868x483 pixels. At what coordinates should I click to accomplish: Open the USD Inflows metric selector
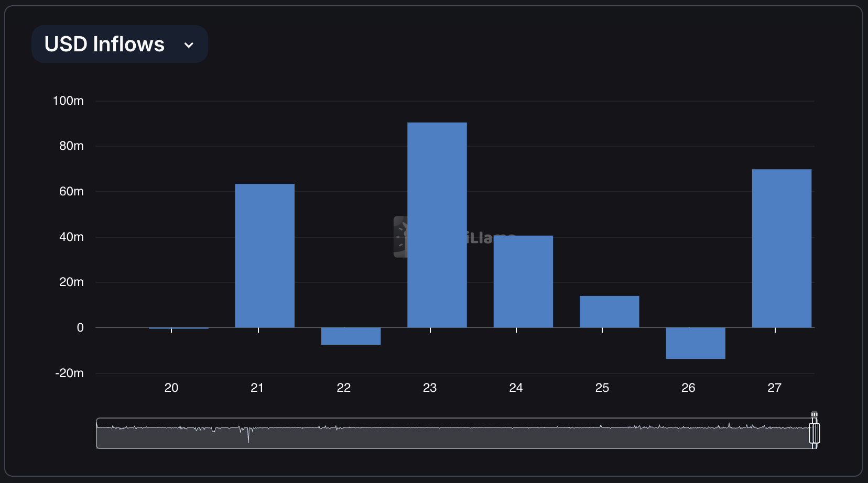[x=120, y=44]
